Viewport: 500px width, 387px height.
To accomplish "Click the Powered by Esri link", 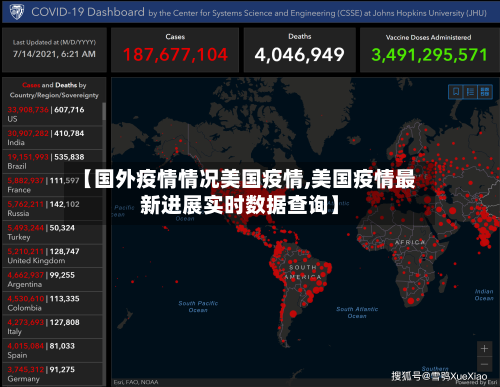I will pos(476,382).
